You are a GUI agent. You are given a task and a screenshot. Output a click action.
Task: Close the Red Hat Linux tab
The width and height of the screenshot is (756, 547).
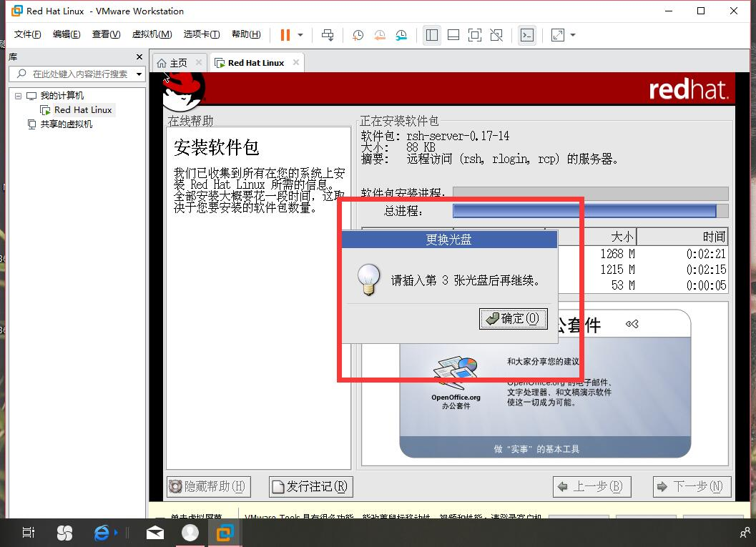[296, 63]
